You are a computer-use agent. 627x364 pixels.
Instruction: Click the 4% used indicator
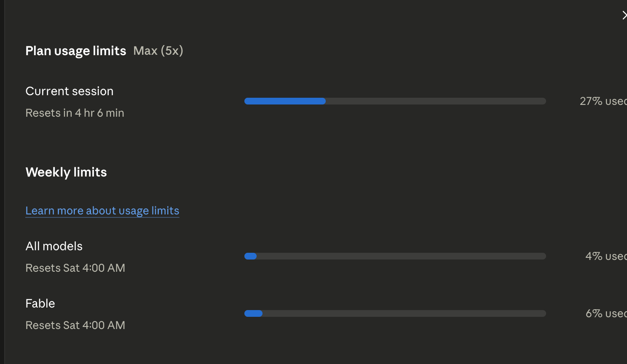(x=606, y=256)
